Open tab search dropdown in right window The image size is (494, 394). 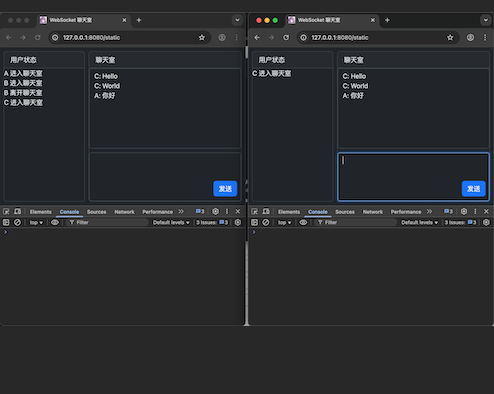pyautogui.click(x=486, y=20)
